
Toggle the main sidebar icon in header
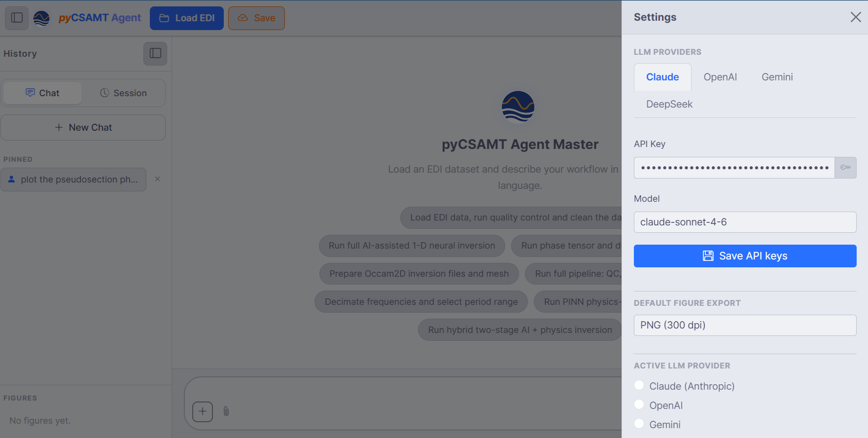(x=17, y=18)
